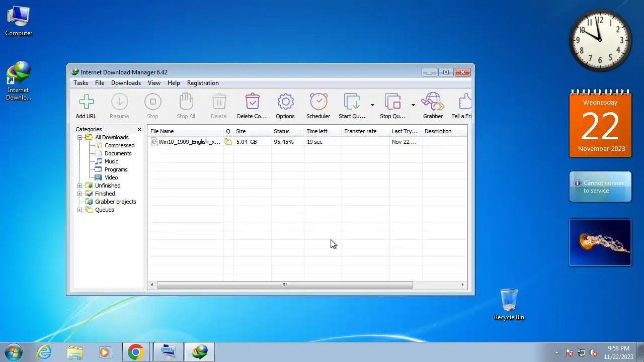
Task: Select the Documents category
Action: coord(118,153)
